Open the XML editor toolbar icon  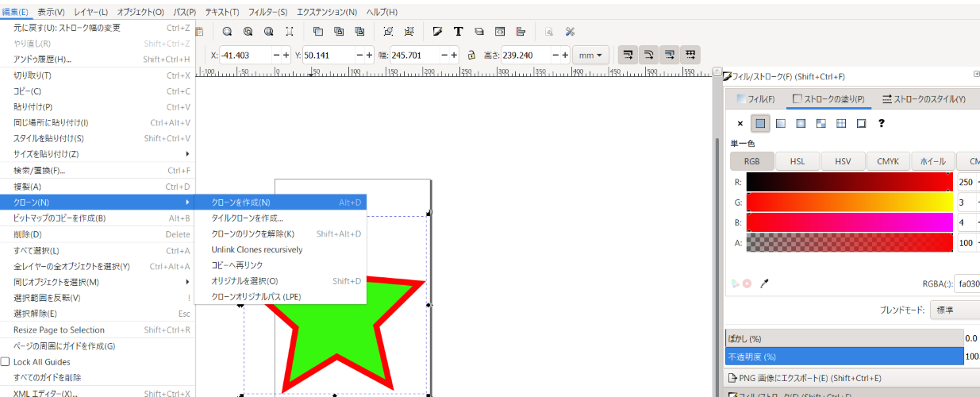pyautogui.click(x=500, y=32)
